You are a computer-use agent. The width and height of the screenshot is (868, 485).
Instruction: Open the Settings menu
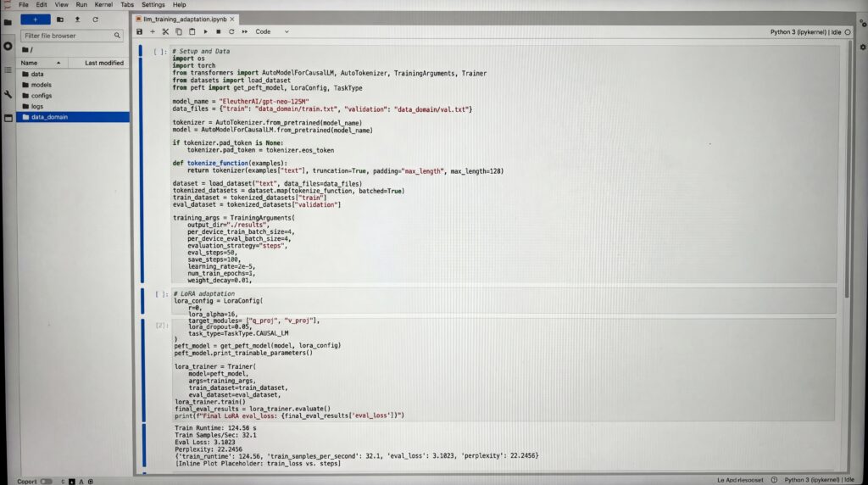pyautogui.click(x=153, y=4)
